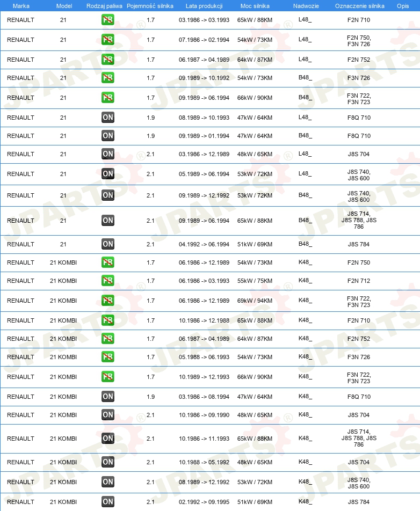Click diesel ON icon for 03.1986 -> 12.1989 row

[107, 154]
